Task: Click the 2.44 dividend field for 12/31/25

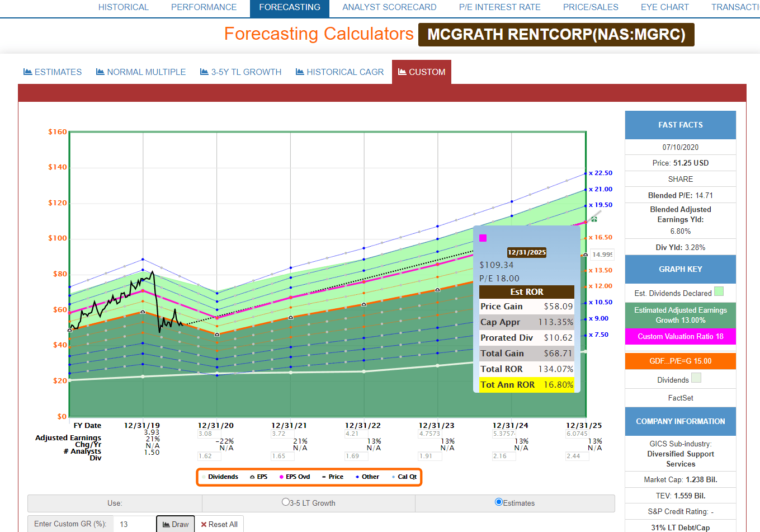Action: [577, 456]
